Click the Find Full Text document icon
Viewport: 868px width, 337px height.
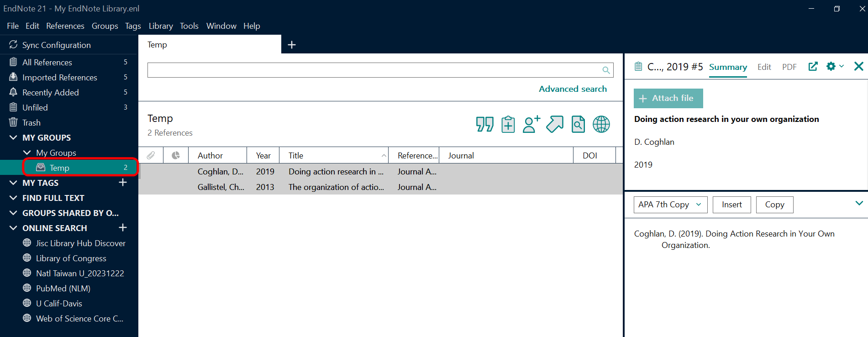[x=578, y=124]
